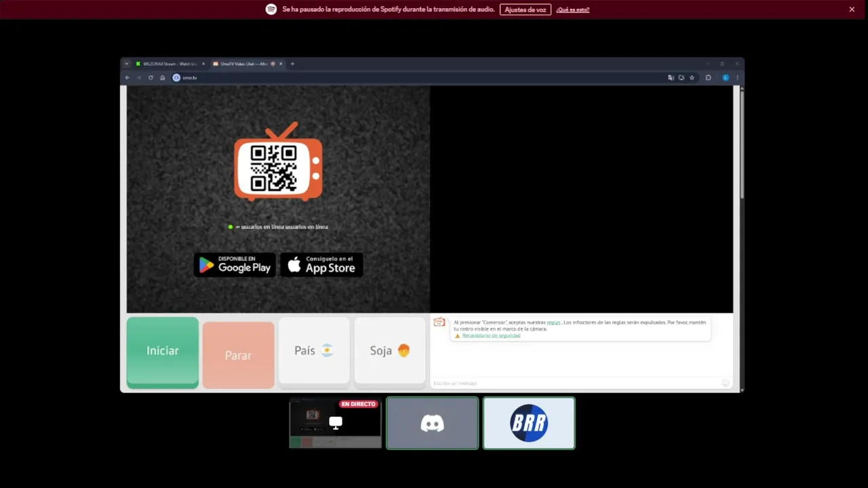Click the App Store download badge
The image size is (868, 488).
(322, 264)
